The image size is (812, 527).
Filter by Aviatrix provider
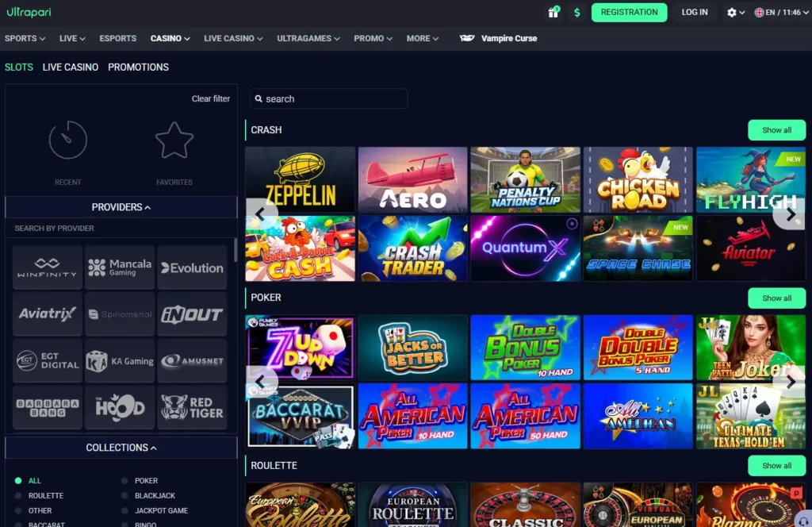pyautogui.click(x=47, y=314)
